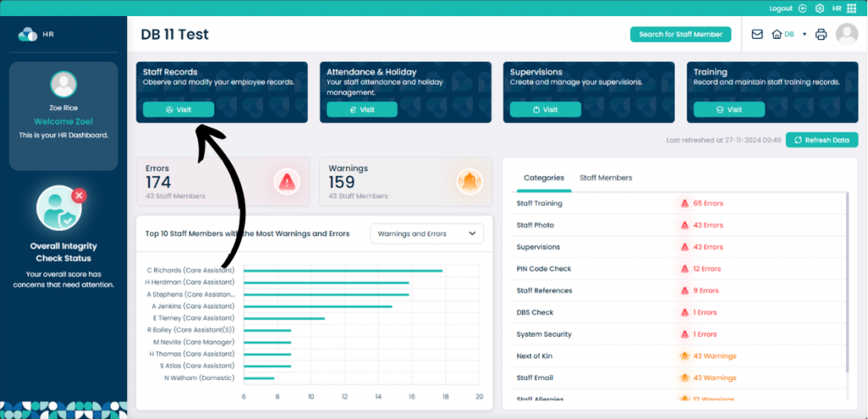Visit the Training section
This screenshot has width=868, height=419.
(729, 109)
